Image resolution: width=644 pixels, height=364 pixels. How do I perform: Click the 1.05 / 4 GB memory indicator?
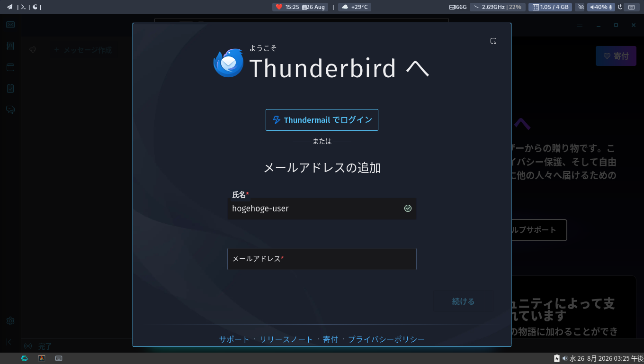(550, 7)
